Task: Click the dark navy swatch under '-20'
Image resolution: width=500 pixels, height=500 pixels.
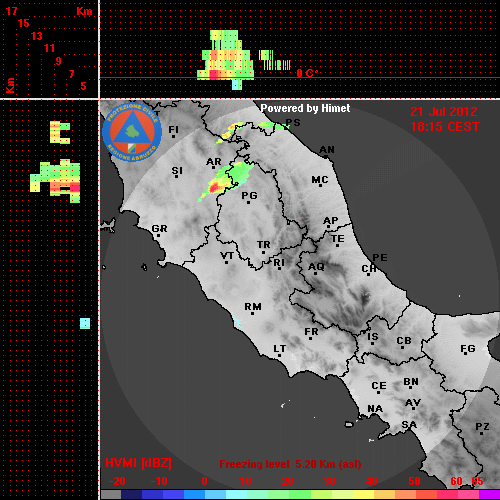Action: (x=132, y=494)
